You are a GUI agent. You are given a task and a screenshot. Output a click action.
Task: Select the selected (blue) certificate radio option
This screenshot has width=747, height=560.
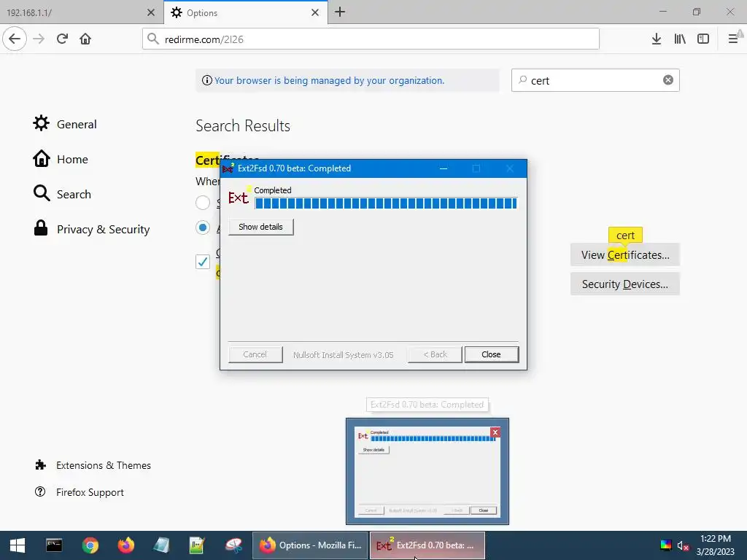coord(203,227)
